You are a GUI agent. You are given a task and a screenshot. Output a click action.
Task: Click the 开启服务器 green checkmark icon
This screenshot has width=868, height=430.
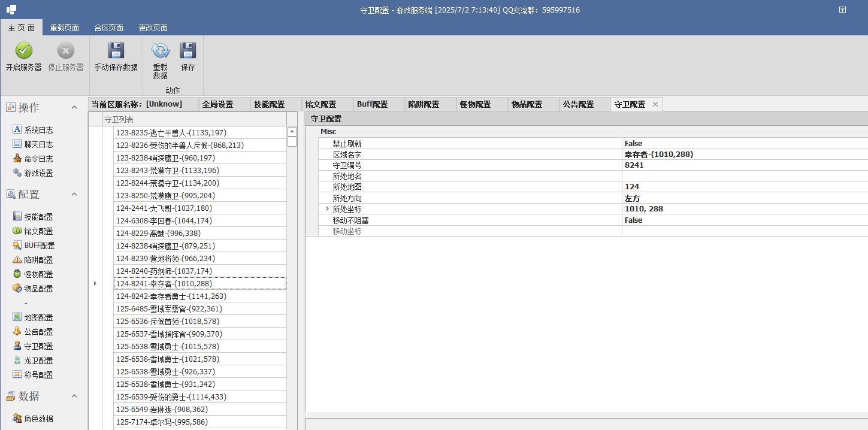click(24, 51)
